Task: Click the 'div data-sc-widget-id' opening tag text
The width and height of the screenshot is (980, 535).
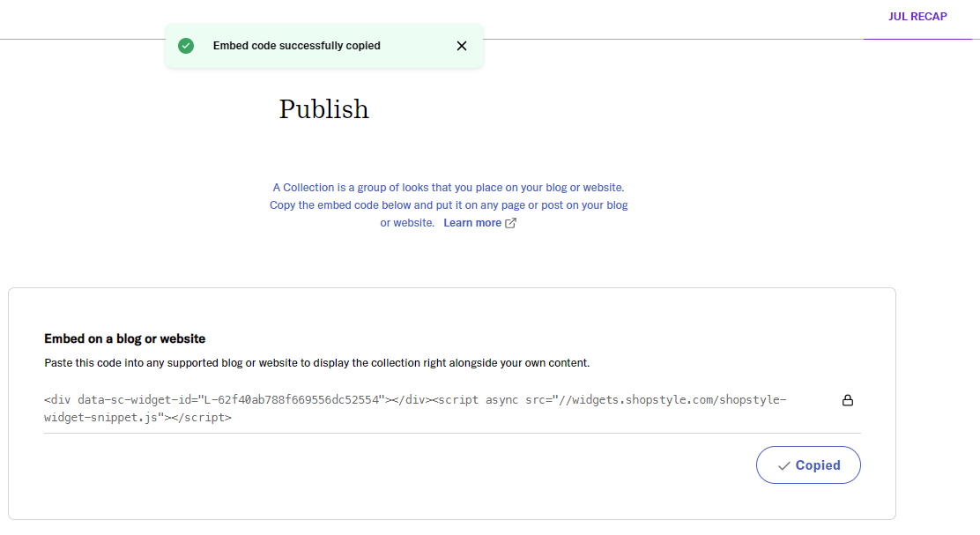Action: 119,400
